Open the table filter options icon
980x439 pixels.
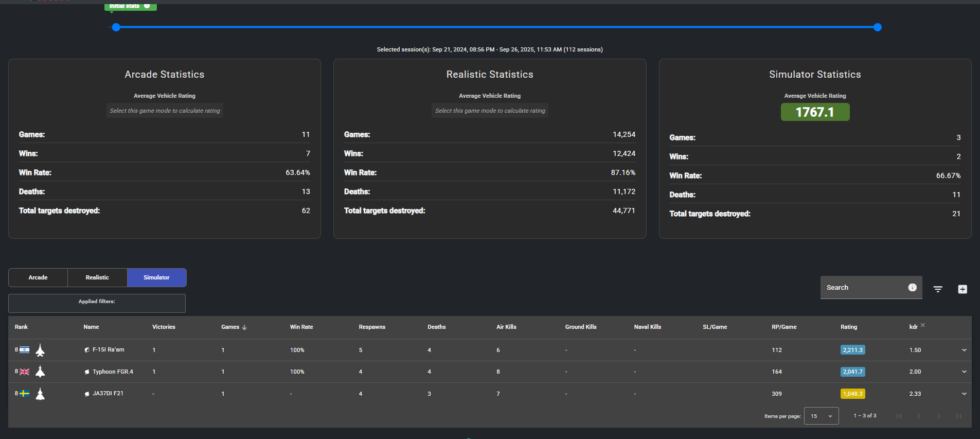[938, 289]
